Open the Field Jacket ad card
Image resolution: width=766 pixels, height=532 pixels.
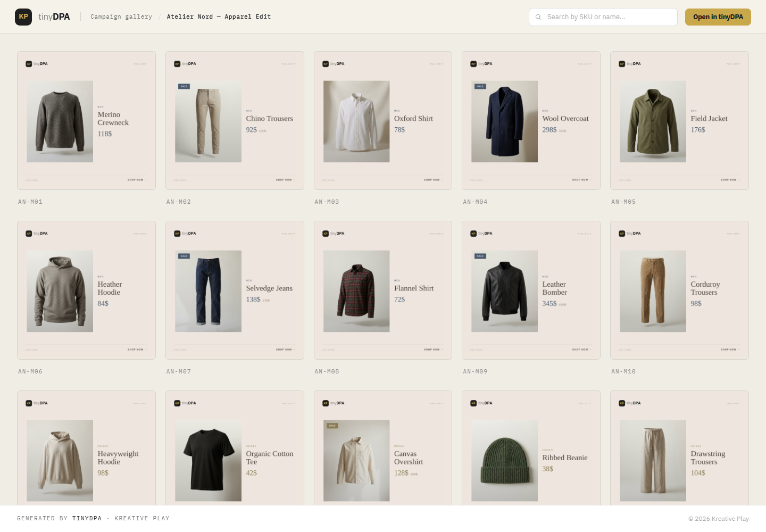pyautogui.click(x=679, y=121)
